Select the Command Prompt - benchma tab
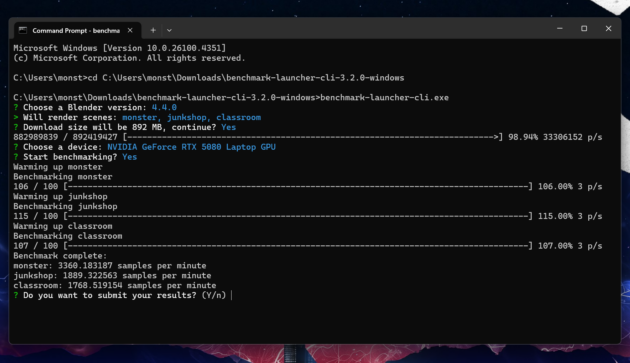 77,31
